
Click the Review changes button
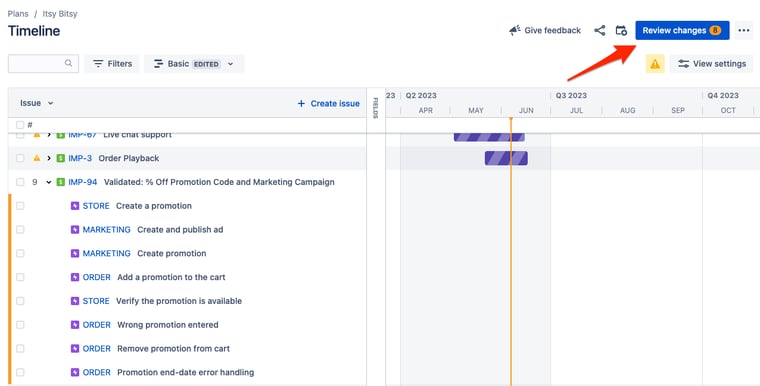682,31
